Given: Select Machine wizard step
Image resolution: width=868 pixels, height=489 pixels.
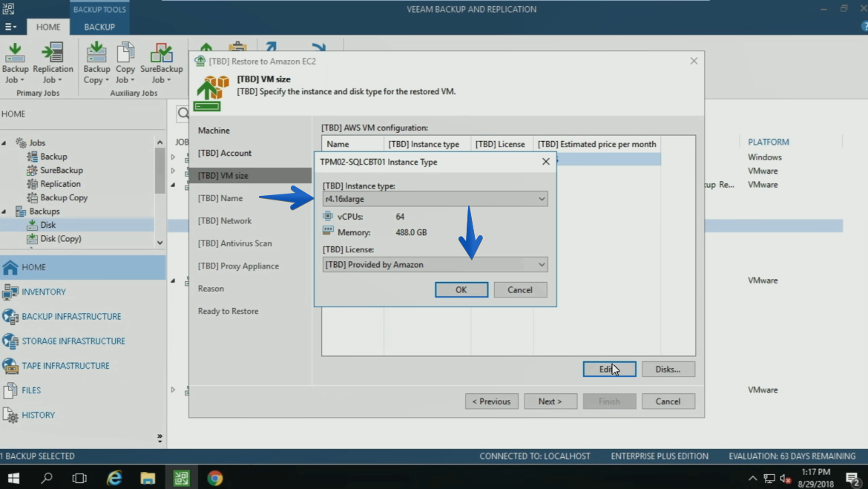Looking at the screenshot, I should (214, 131).
